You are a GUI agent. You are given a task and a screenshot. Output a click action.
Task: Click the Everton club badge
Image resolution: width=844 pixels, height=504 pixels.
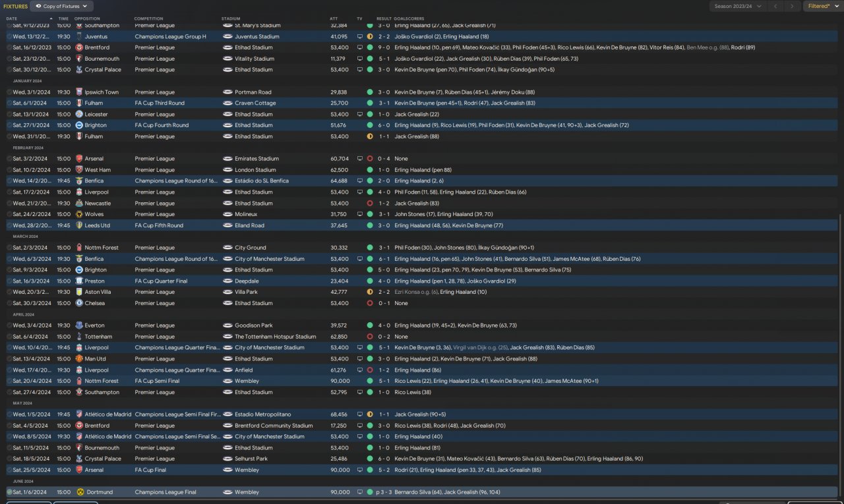[x=79, y=325]
